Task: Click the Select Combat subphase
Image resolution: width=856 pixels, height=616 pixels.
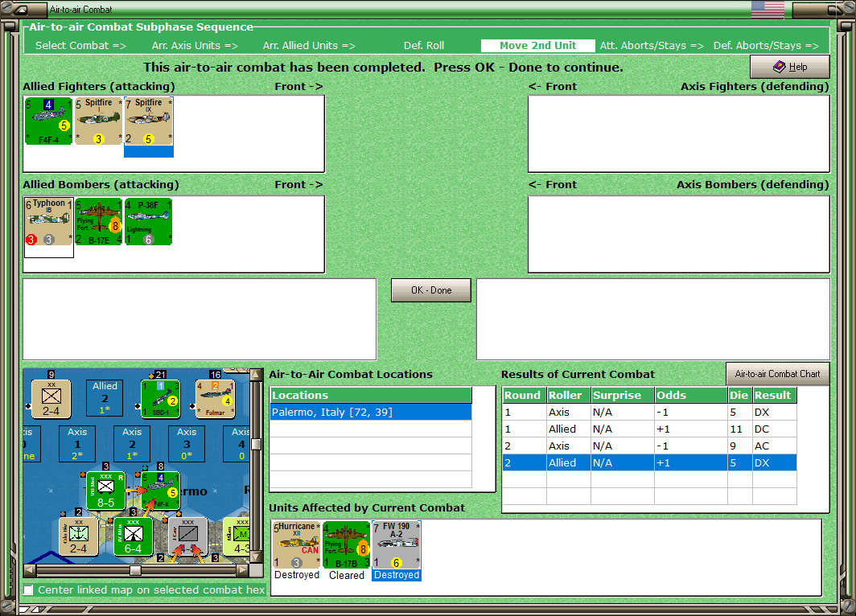Action: pos(80,46)
